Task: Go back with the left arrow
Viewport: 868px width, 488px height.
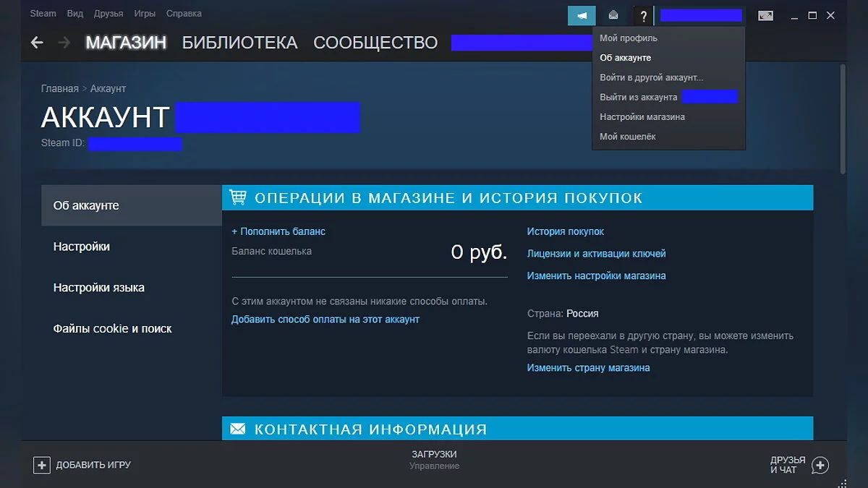Action: (37, 43)
